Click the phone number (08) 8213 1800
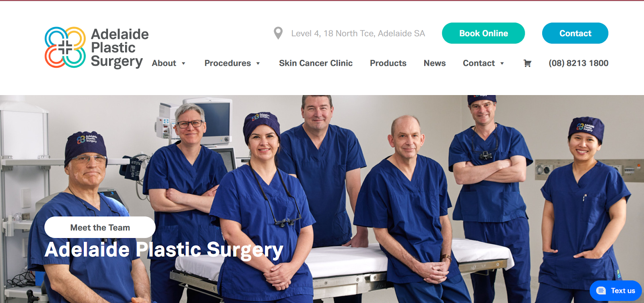 pyautogui.click(x=578, y=63)
